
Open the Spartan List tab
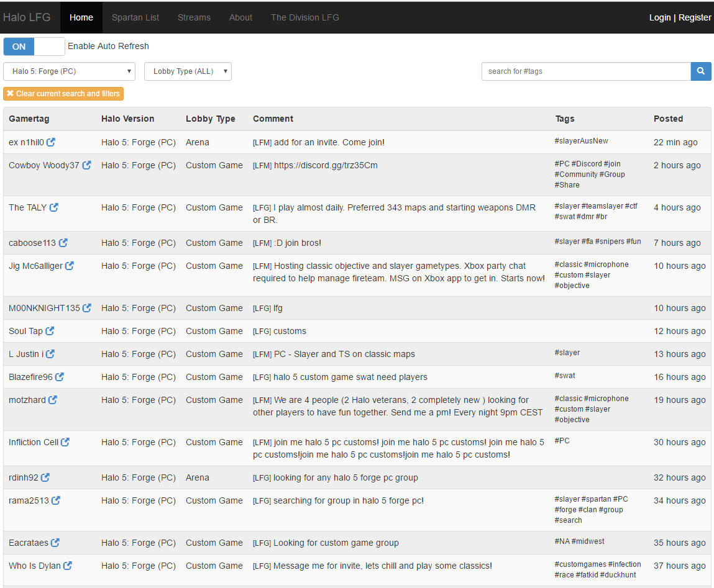[135, 17]
